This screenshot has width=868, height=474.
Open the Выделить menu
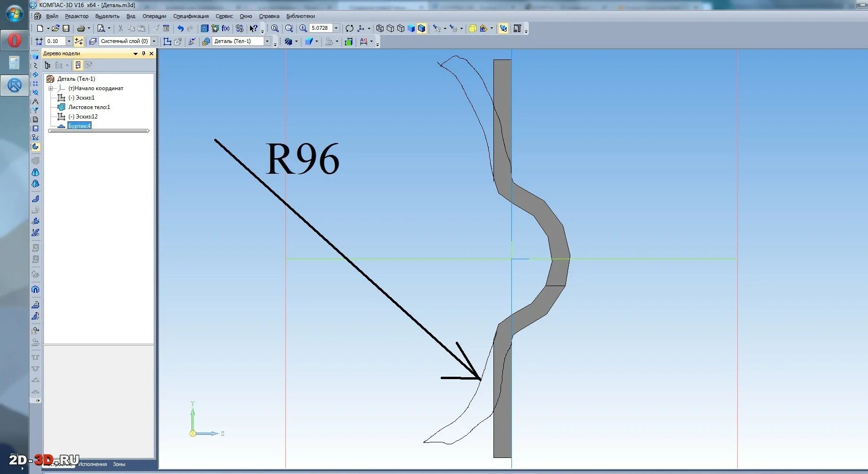tap(107, 16)
